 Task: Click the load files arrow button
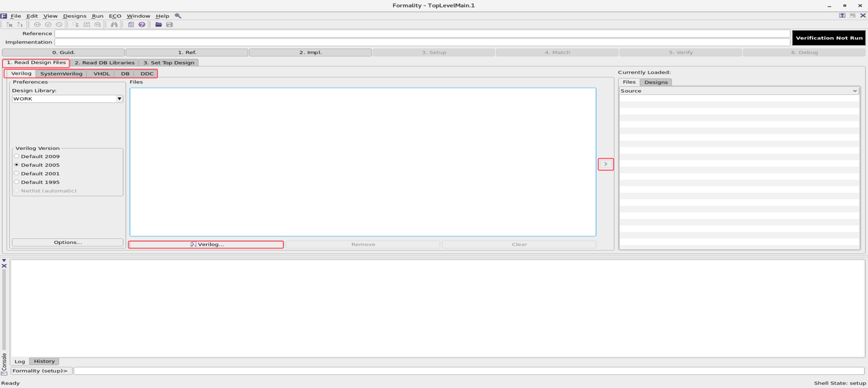[605, 164]
